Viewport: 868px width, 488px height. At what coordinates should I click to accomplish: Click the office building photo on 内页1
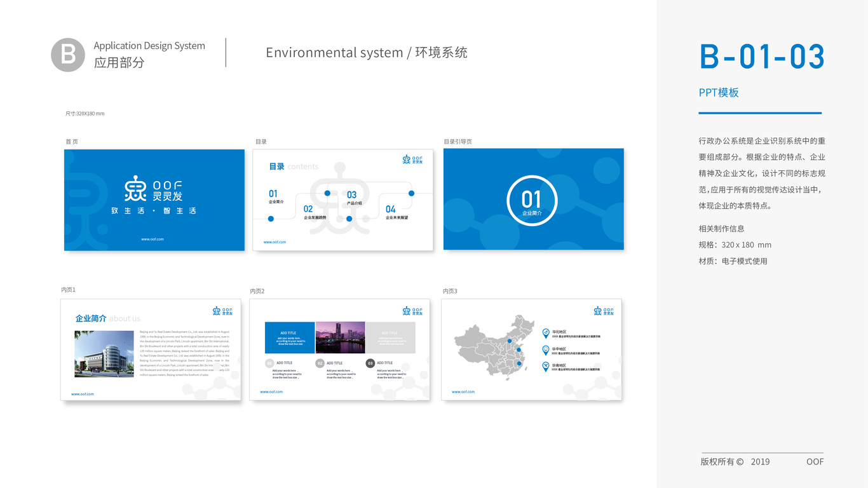(104, 353)
